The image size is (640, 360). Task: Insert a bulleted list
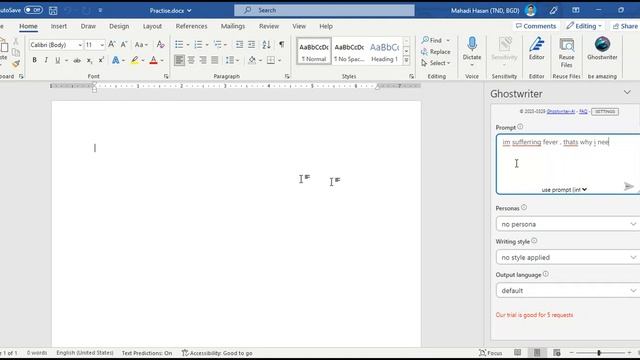[x=179, y=44]
